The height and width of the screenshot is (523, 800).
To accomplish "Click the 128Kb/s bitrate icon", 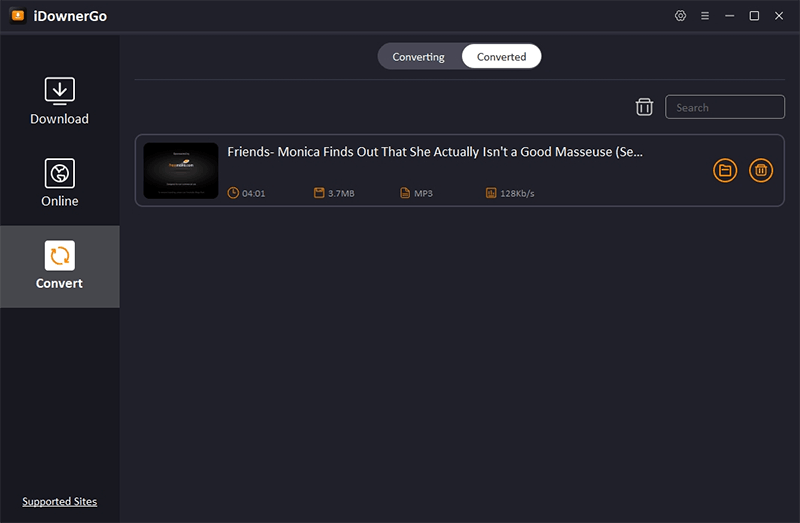I will pos(491,193).
